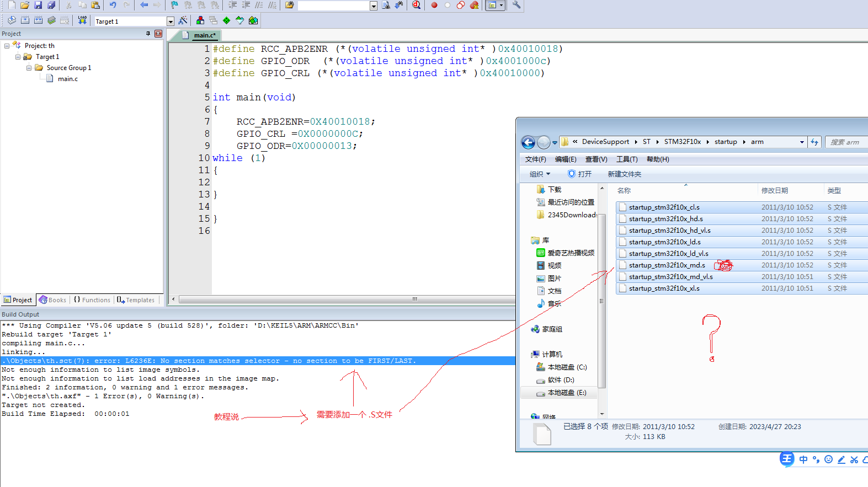Open Manage Project Items colored blocks icon
This screenshot has height=487, width=868.
200,20
